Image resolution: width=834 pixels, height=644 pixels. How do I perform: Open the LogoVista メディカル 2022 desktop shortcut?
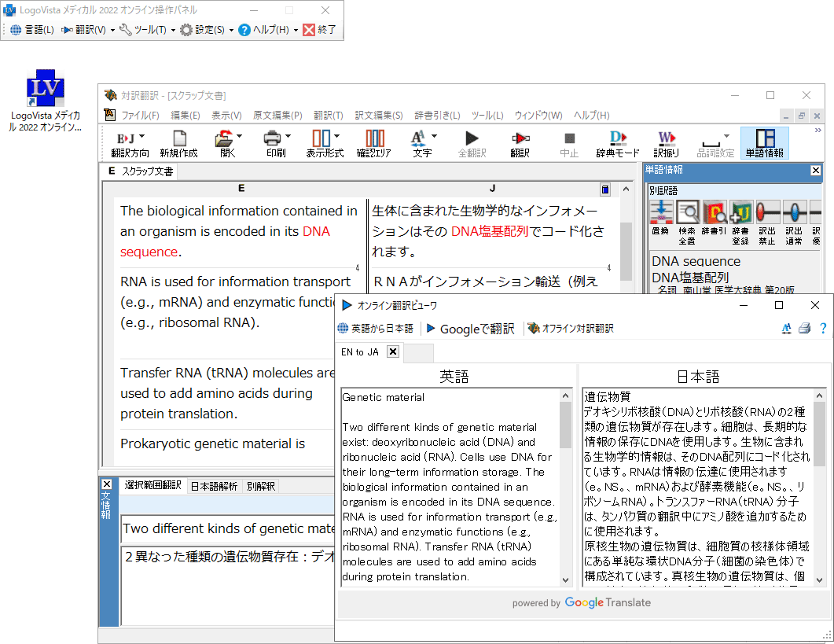[46, 101]
